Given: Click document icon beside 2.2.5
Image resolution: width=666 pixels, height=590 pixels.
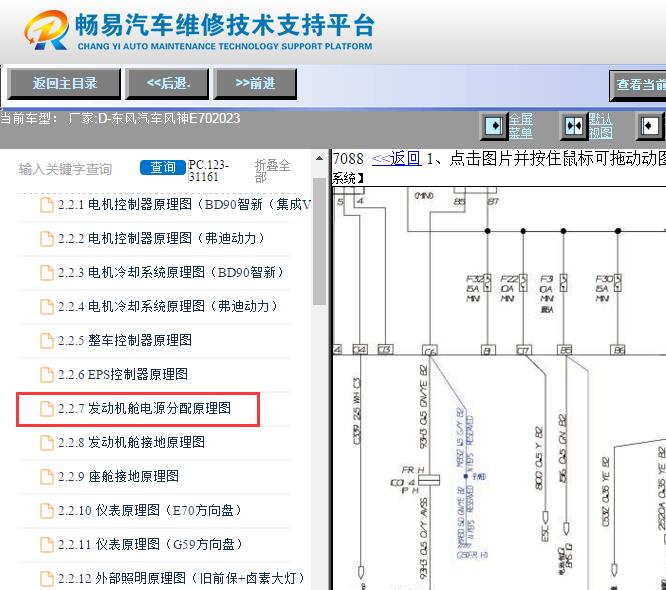Looking at the screenshot, I should tap(47, 341).
